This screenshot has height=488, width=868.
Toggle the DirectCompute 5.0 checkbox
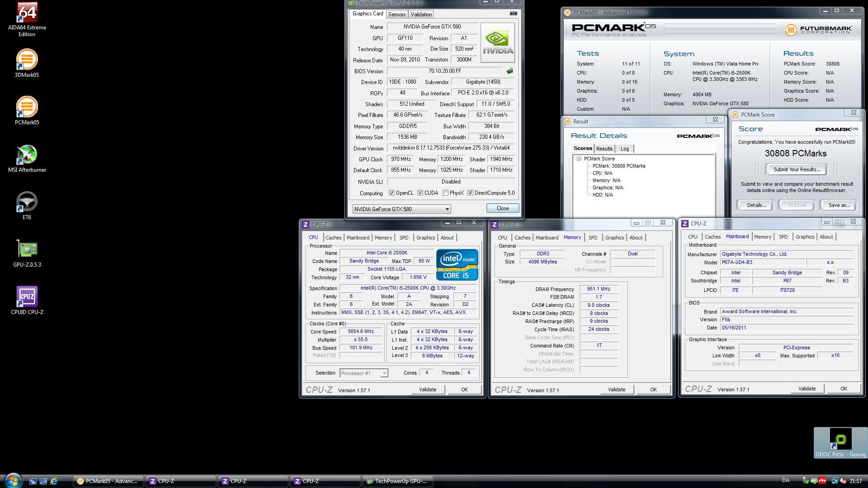470,193
